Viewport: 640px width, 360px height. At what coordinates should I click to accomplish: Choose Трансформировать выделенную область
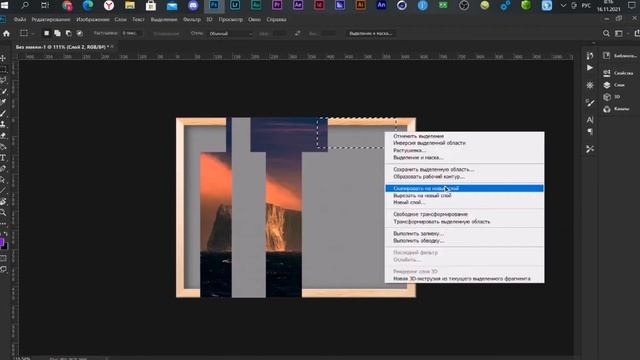point(464,222)
